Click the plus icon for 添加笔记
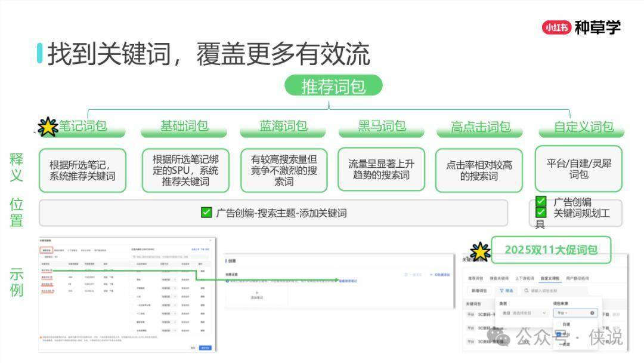644x363 pixels. (257, 292)
